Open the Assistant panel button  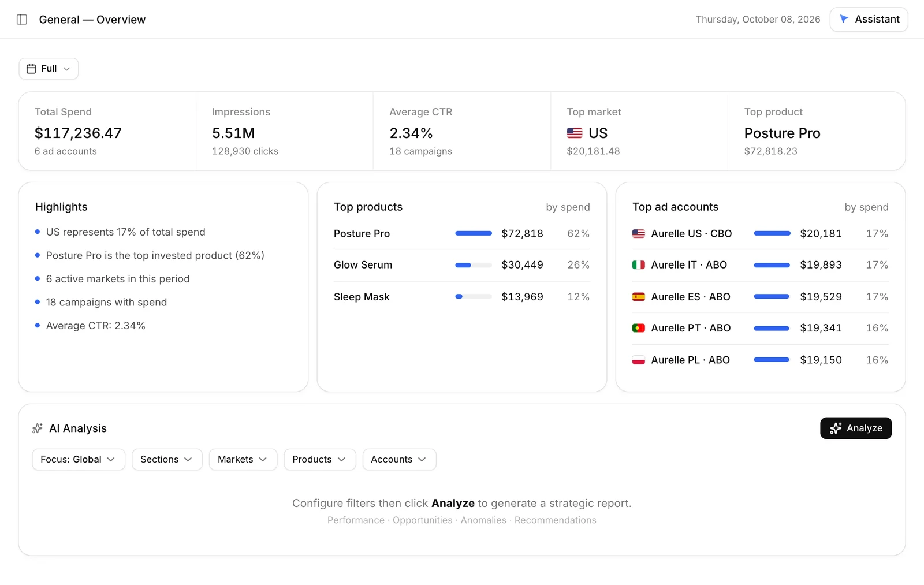[869, 20]
